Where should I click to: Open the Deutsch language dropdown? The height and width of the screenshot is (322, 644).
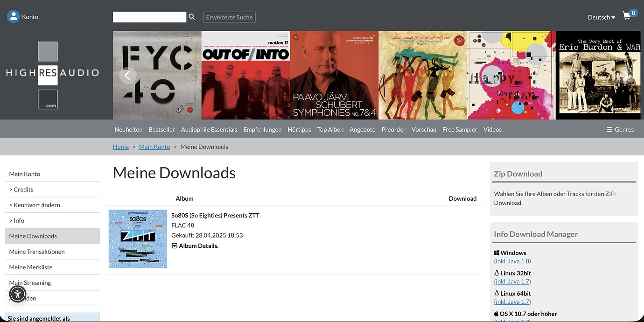point(601,17)
